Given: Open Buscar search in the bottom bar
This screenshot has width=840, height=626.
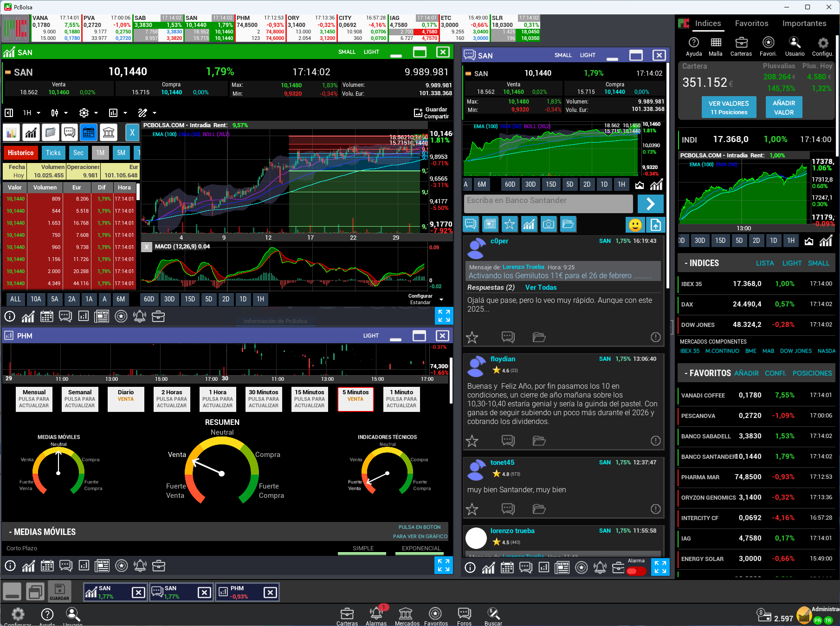Looking at the screenshot, I should (493, 617).
